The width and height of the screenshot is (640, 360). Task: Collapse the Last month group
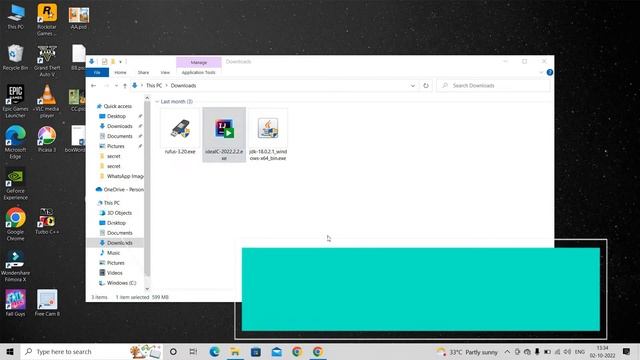[x=157, y=102]
